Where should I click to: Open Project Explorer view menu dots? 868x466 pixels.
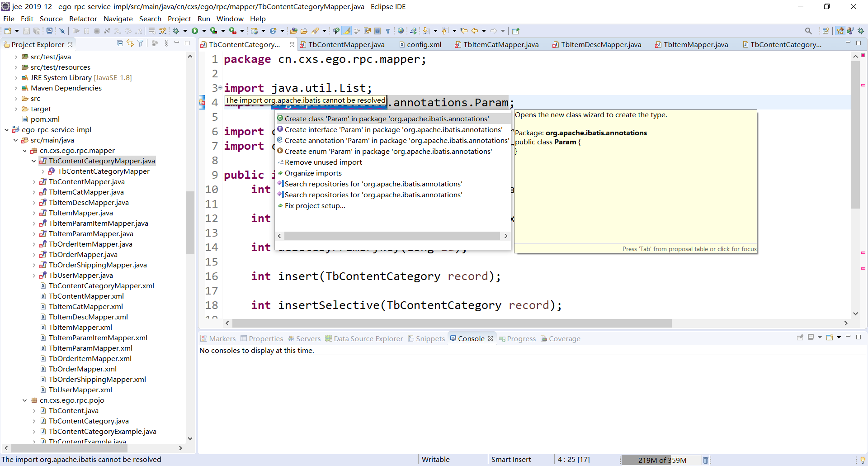click(166, 43)
